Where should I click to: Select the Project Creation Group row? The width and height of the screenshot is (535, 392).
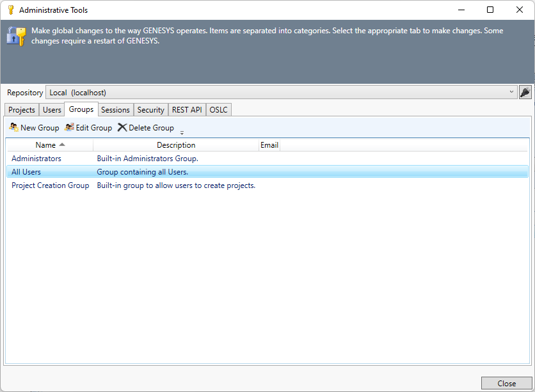(50, 185)
